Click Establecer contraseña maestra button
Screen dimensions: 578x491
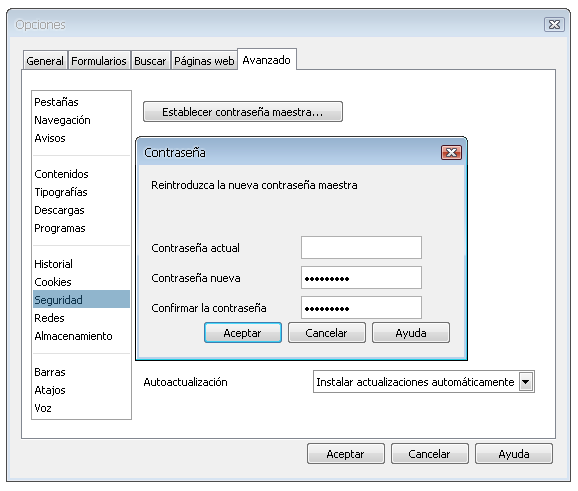pos(243,112)
